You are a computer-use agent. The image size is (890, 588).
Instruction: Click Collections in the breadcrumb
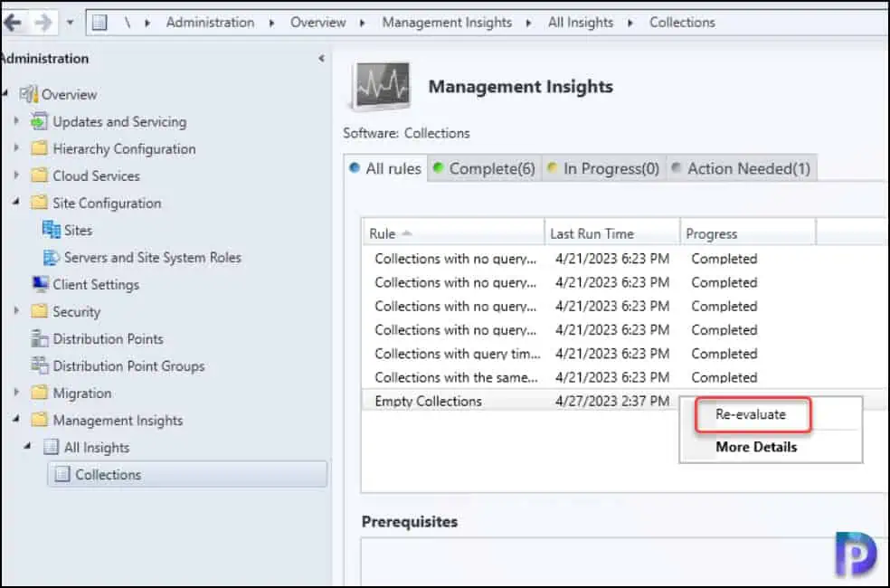pos(682,23)
